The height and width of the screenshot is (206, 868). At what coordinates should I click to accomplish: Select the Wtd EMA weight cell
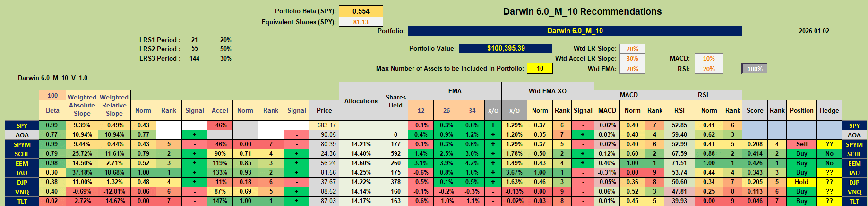[x=632, y=69]
